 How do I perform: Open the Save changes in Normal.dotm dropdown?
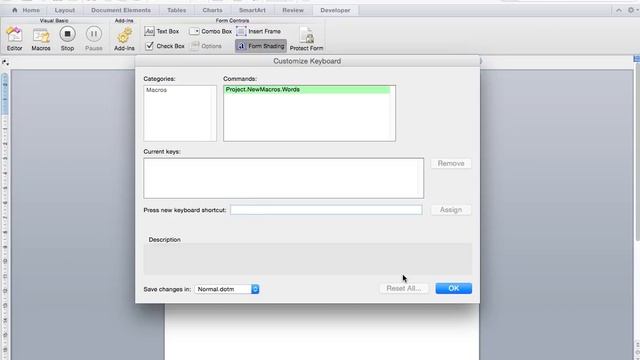coord(227,289)
